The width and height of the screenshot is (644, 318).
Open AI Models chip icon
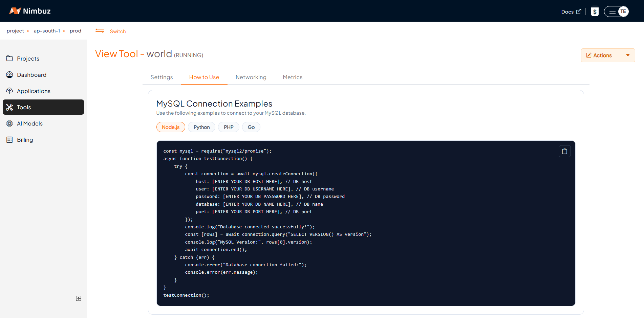[9, 123]
